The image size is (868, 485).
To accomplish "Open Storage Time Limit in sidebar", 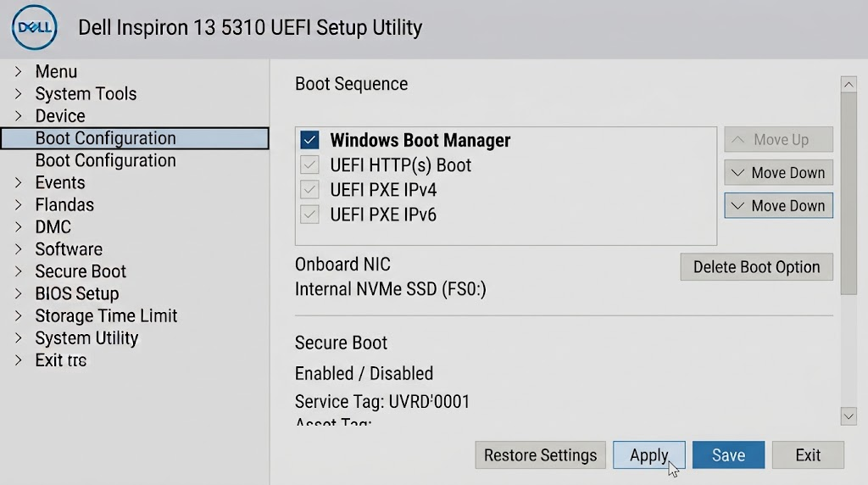I will (x=106, y=315).
